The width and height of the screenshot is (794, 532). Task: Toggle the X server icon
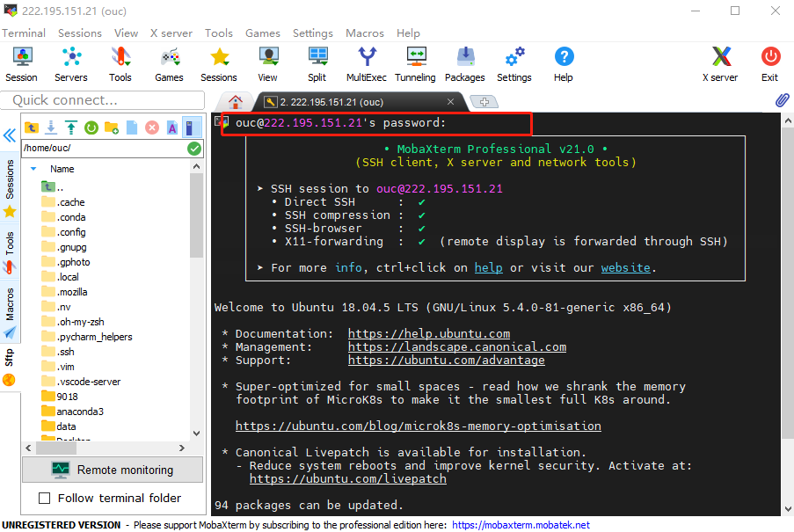click(720, 64)
